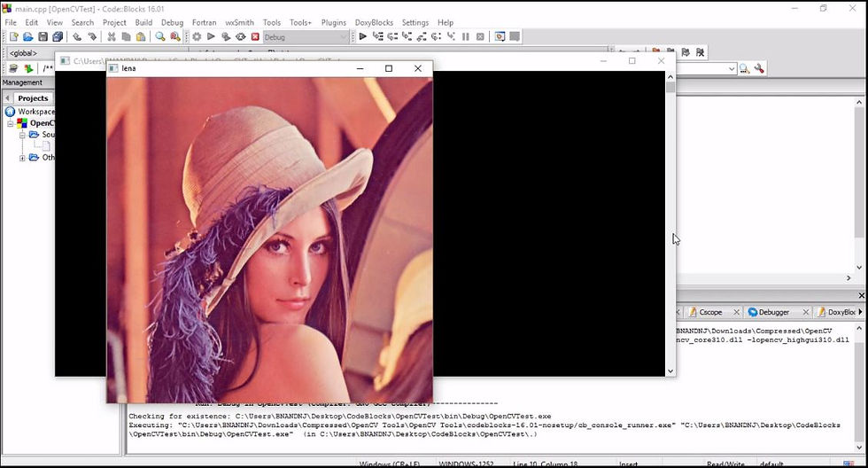Paste from clipboard via the toolbar icon

(x=141, y=36)
